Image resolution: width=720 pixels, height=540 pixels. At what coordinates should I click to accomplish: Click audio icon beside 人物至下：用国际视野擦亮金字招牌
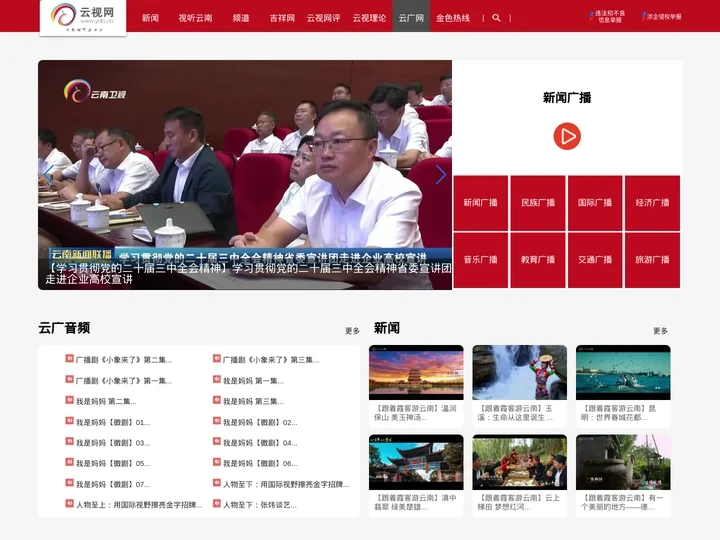[217, 483]
